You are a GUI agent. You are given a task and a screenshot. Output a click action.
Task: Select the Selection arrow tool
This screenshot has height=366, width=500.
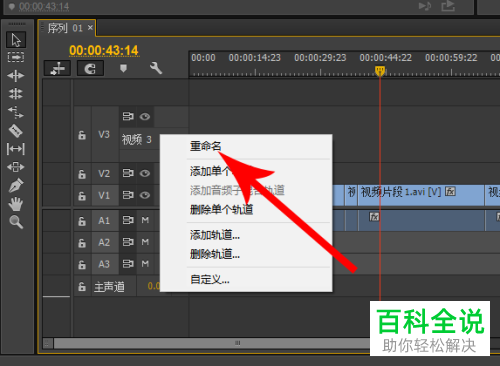16,40
